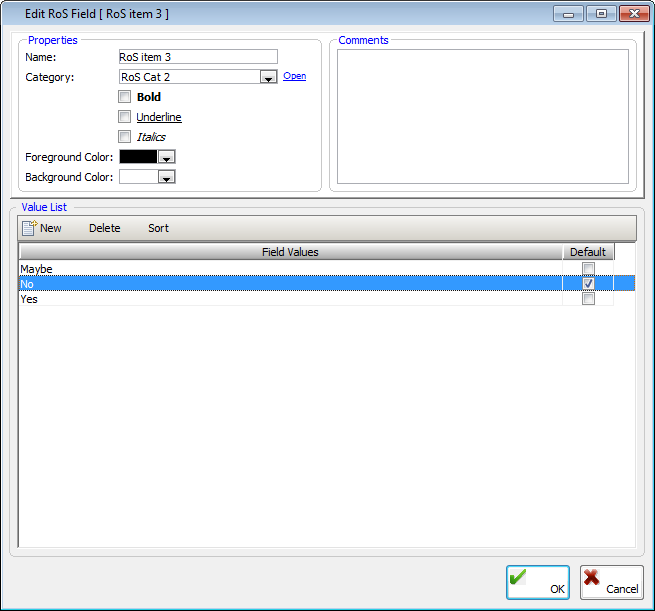Screen dimensions: 655x611
Task: Open the Foreground Color dropdown arrow
Action: click(x=167, y=157)
